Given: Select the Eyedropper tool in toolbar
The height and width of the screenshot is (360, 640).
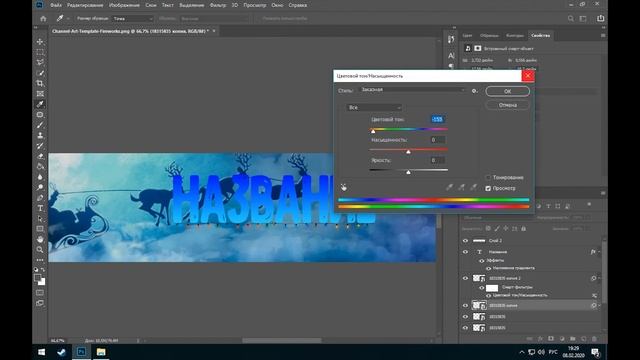Looking at the screenshot, I should pyautogui.click(x=40, y=104).
